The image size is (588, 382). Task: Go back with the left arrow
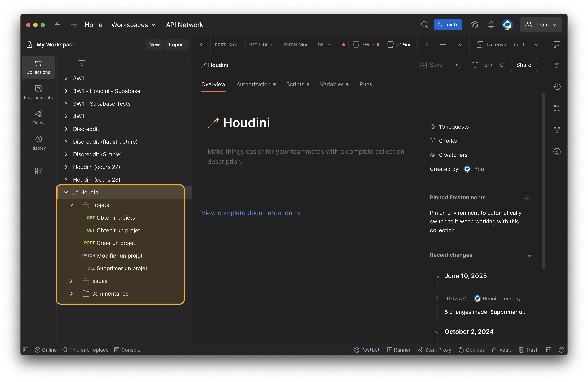pyautogui.click(x=58, y=25)
